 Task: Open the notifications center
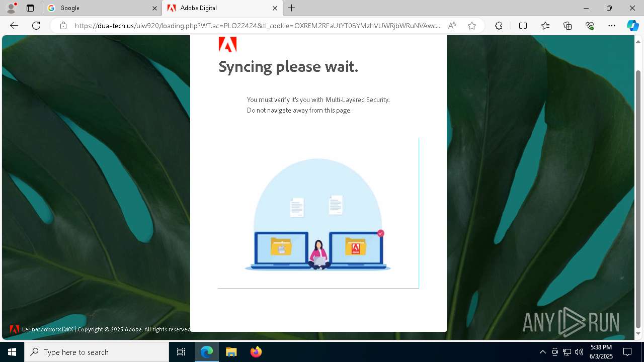[627, 352]
